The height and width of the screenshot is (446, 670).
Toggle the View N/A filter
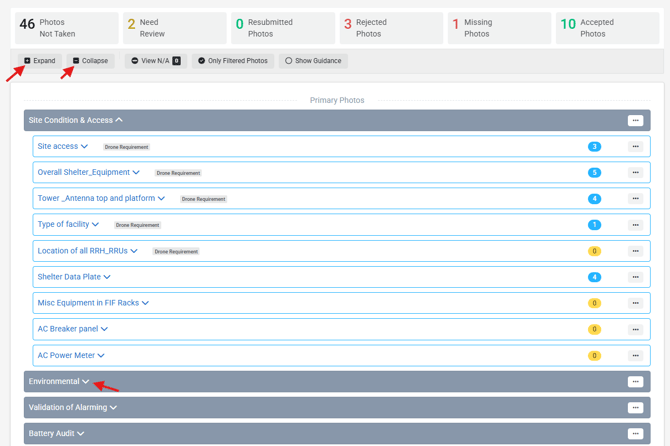pyautogui.click(x=156, y=61)
